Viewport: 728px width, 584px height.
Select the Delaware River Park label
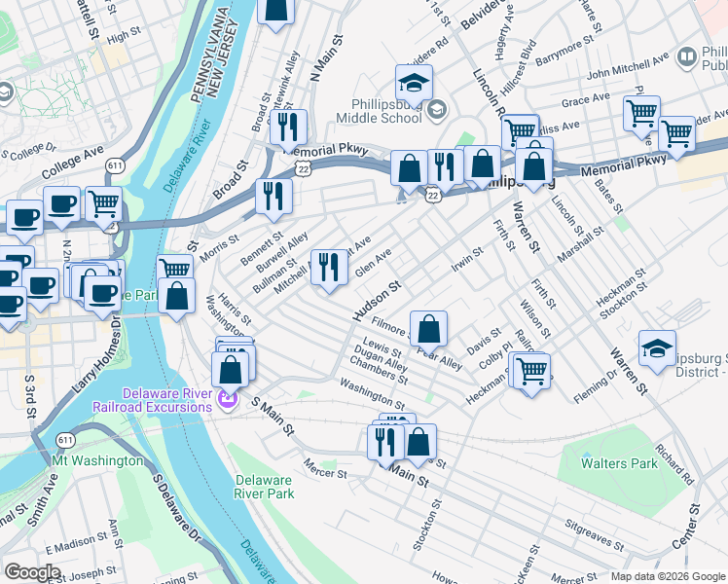click(264, 487)
